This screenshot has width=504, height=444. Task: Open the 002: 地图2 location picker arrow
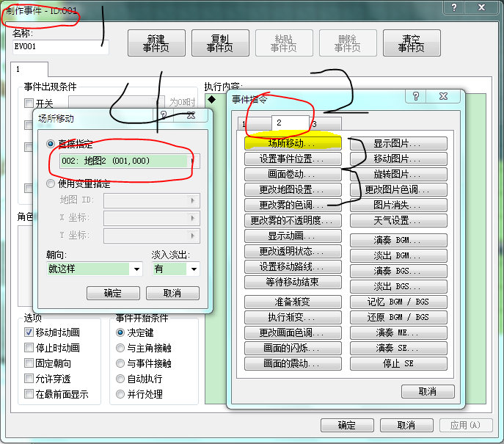point(194,161)
